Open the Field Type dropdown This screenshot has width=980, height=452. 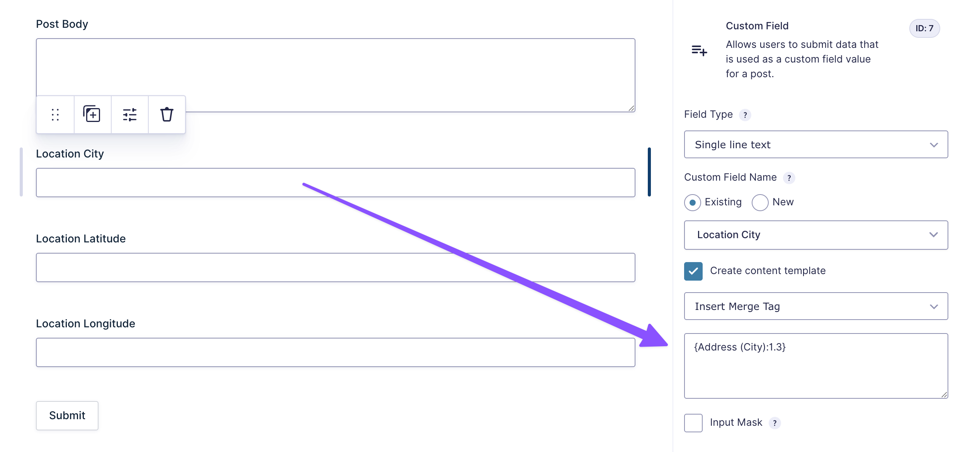coord(816,145)
